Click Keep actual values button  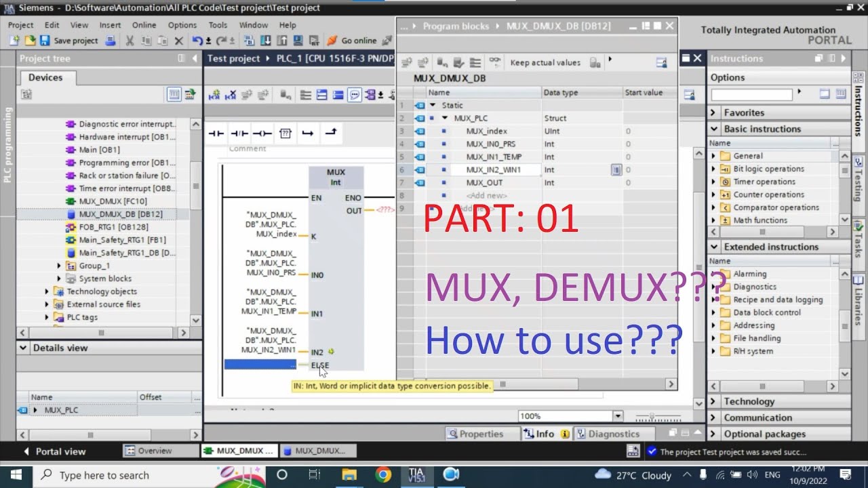[x=545, y=62]
